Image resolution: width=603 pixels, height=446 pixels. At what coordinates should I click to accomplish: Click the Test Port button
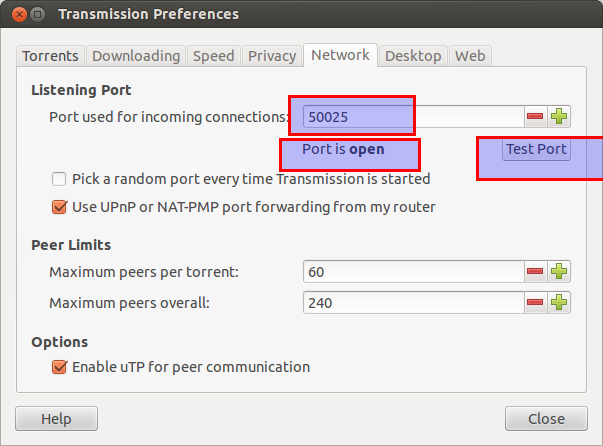click(x=536, y=149)
